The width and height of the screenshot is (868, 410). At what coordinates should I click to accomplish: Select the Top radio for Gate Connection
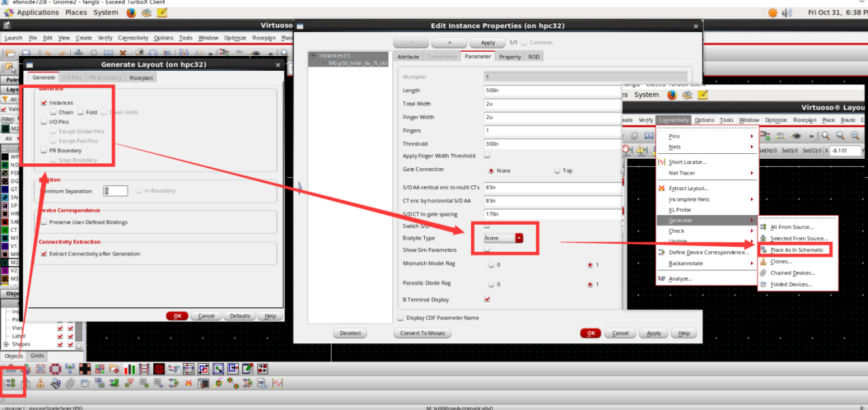point(558,170)
